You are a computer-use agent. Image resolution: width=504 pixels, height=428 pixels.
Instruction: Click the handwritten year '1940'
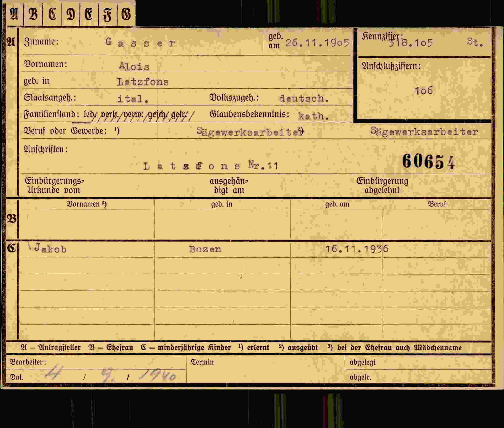coord(157,375)
